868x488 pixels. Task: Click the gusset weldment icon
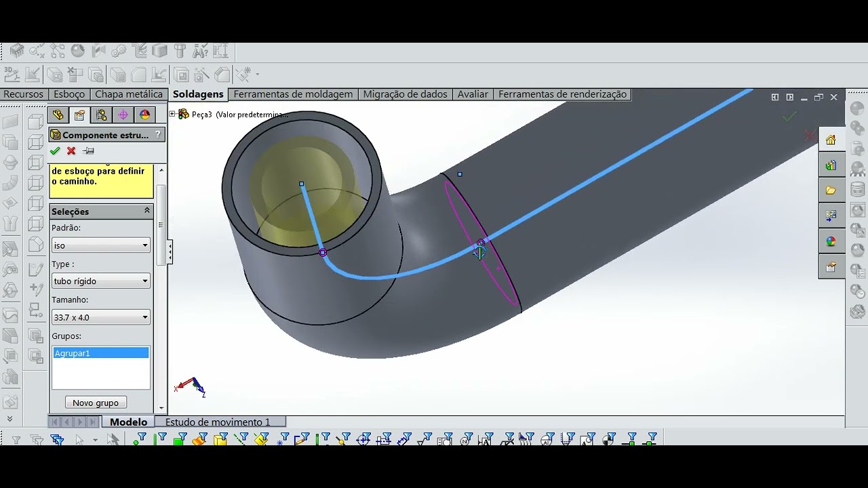click(x=138, y=74)
